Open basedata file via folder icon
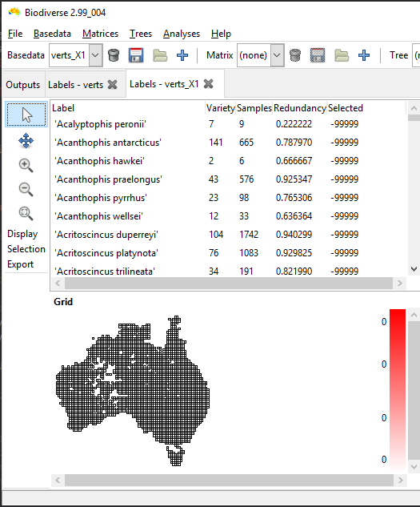Viewport: 420px width, 507px height. coord(160,55)
